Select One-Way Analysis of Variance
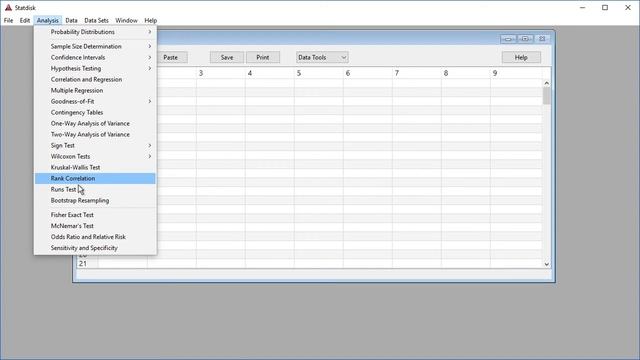Screen dimensions: 640x360 [95, 123]
